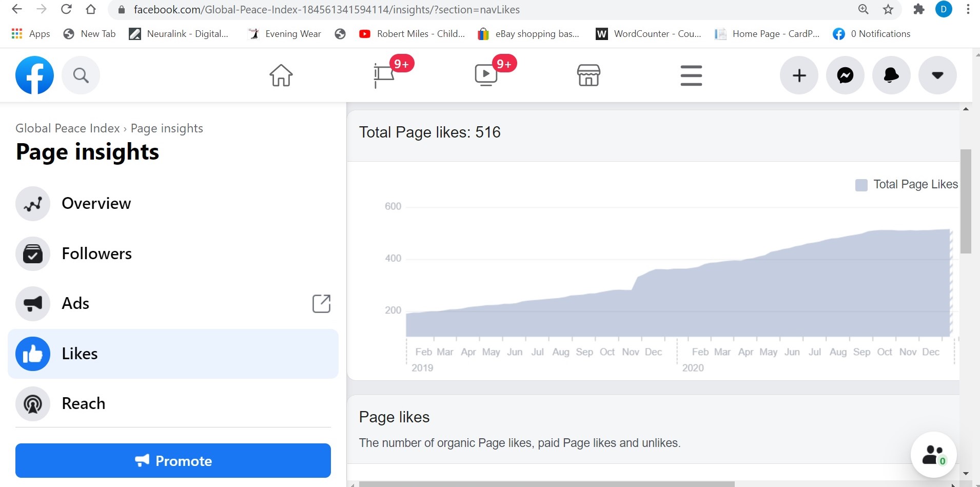980x487 pixels.
Task: Select Overview in Page insights sidebar
Action: 96,204
